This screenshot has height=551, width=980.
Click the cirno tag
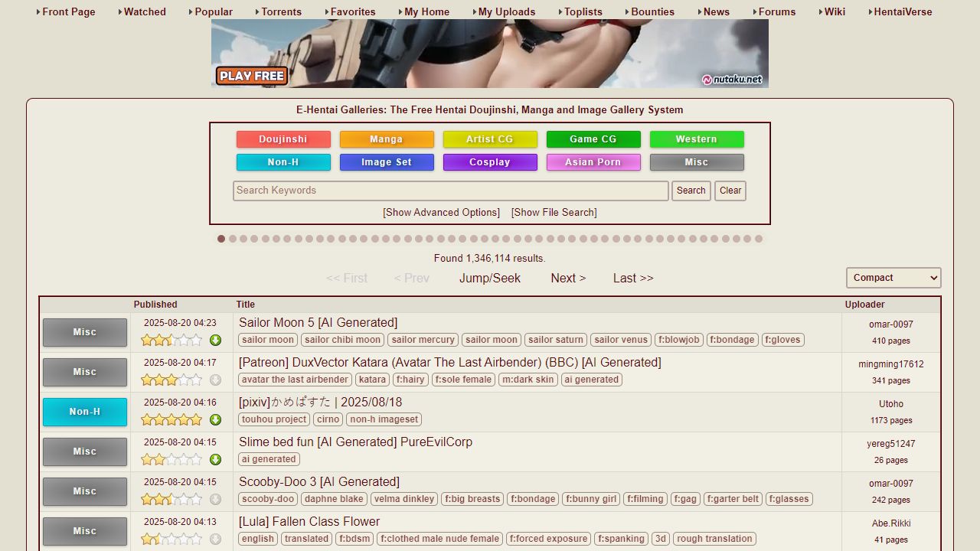tap(328, 419)
